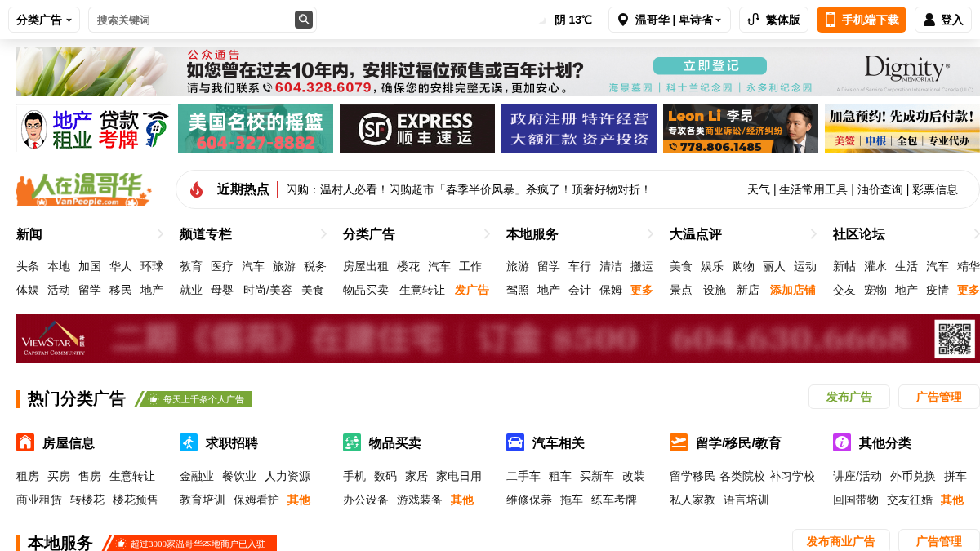Open 讲座/活动 category
The height and width of the screenshot is (551, 980).
[857, 476]
